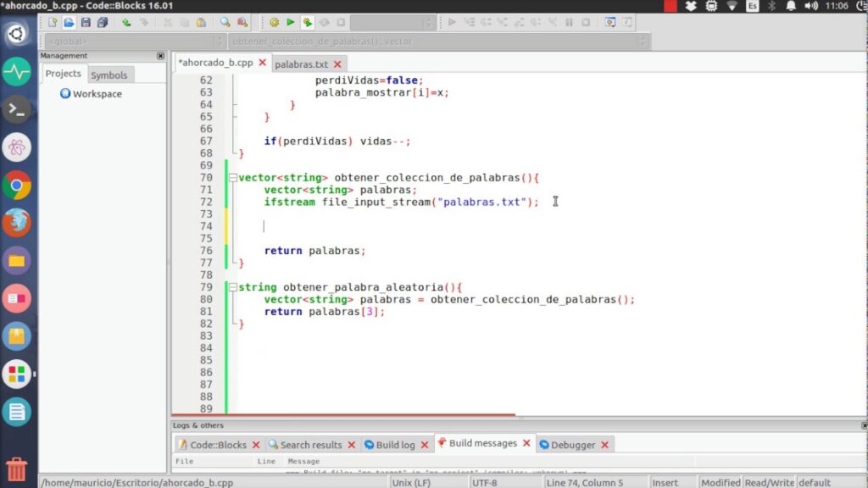
Task: Collapse the obtener_palabra_aleatoria function fold
Action: [x=233, y=286]
